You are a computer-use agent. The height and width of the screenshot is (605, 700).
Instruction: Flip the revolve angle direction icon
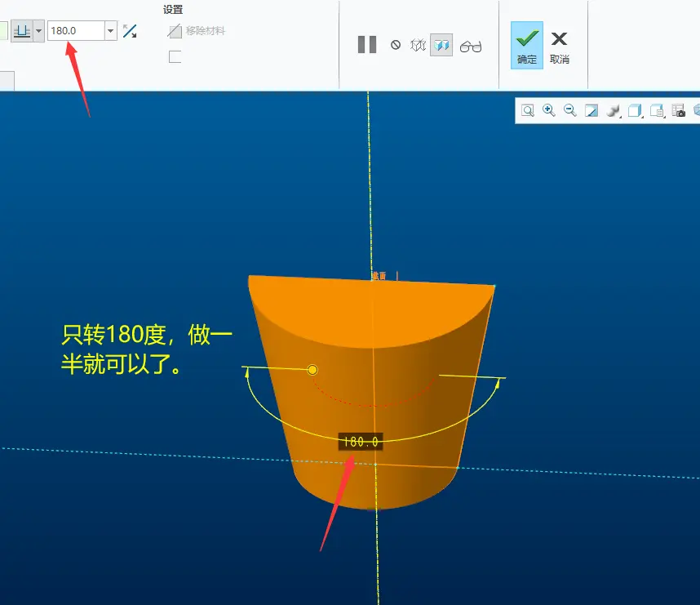130,31
